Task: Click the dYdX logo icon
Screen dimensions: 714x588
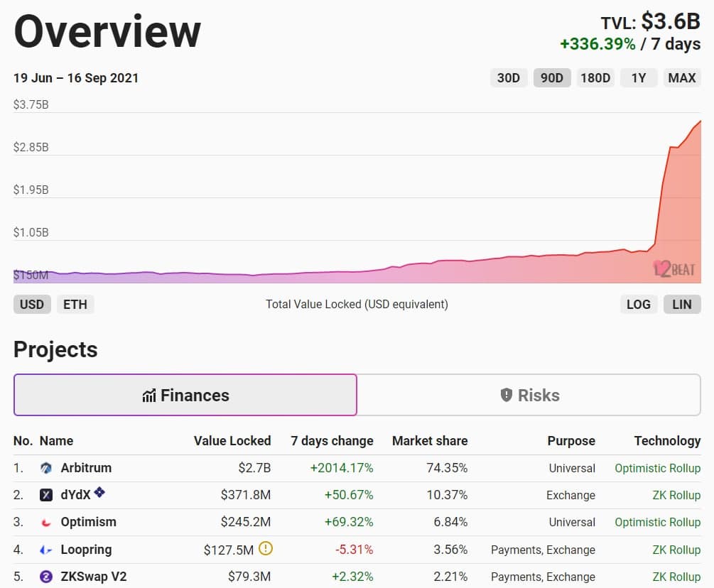Action: click(46, 495)
